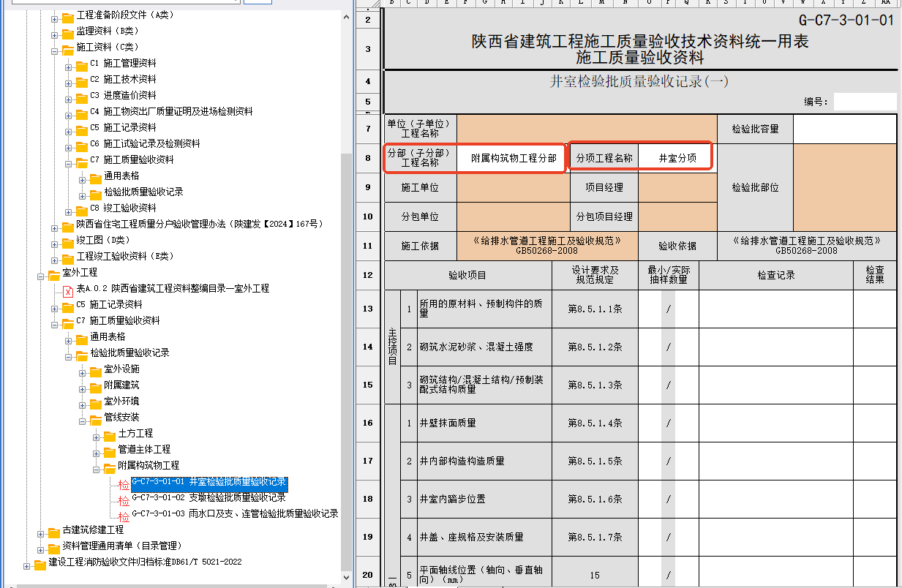Click the folder icon of 古建筑修建工程

[54, 531]
